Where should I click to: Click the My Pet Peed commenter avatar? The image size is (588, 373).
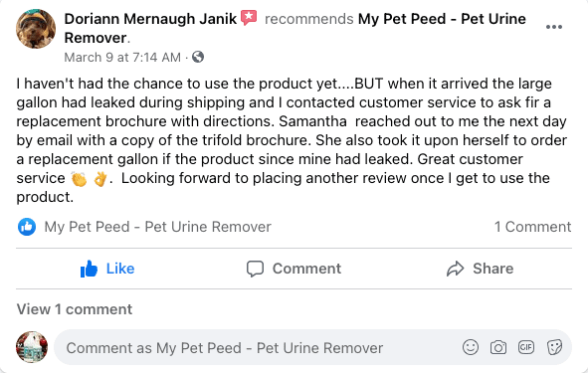[32, 347]
